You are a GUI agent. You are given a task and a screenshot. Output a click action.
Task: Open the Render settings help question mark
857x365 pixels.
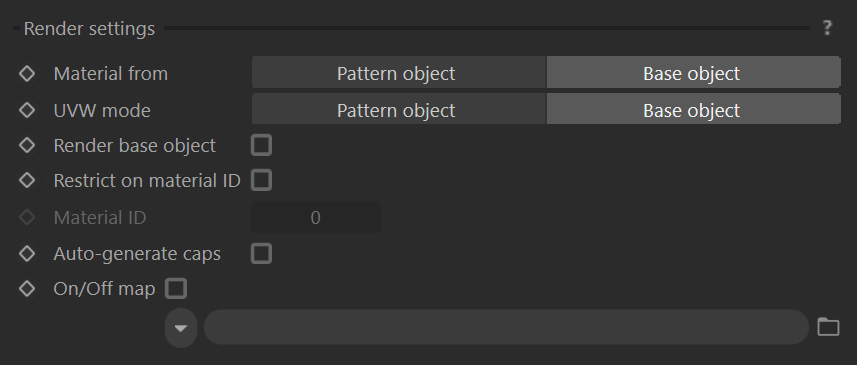click(827, 28)
